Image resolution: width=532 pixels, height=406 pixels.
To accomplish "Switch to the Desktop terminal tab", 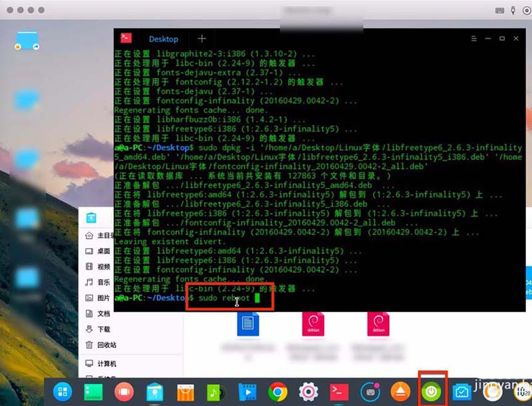I will (x=163, y=39).
